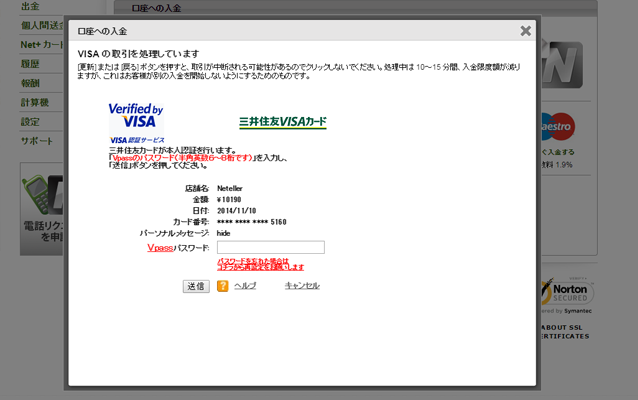The height and width of the screenshot is (400, 638).
Task: Focus the Vpass password input field
Action: coord(271,247)
